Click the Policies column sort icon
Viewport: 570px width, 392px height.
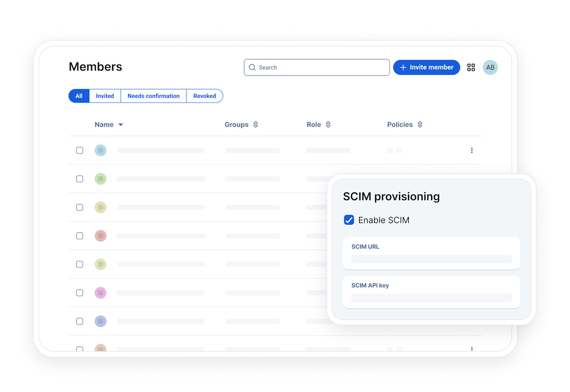(x=420, y=124)
